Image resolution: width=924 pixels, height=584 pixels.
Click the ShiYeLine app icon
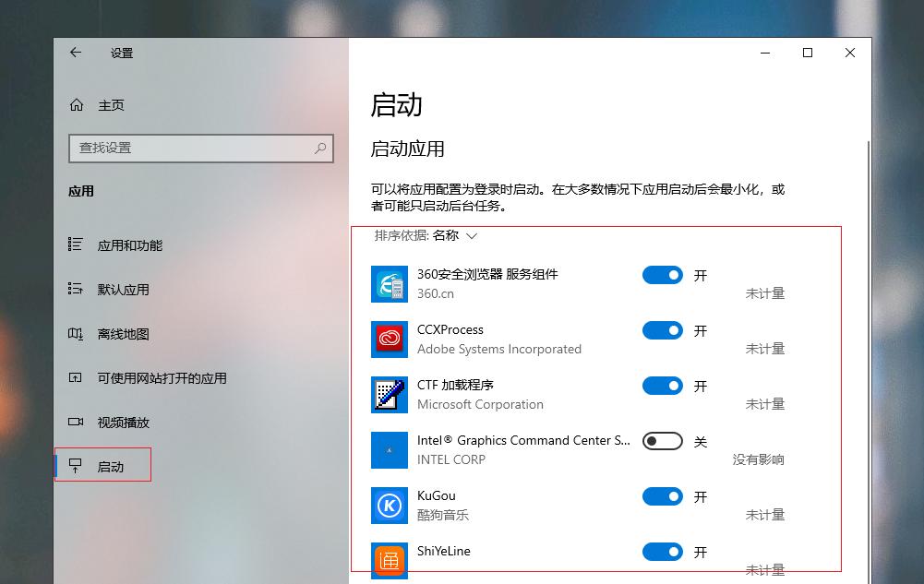pos(389,561)
